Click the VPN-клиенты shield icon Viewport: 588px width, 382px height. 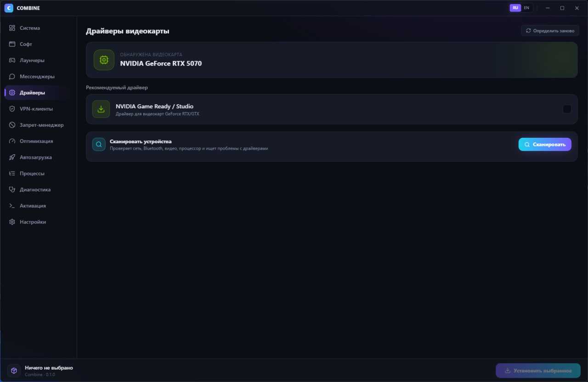pos(12,109)
